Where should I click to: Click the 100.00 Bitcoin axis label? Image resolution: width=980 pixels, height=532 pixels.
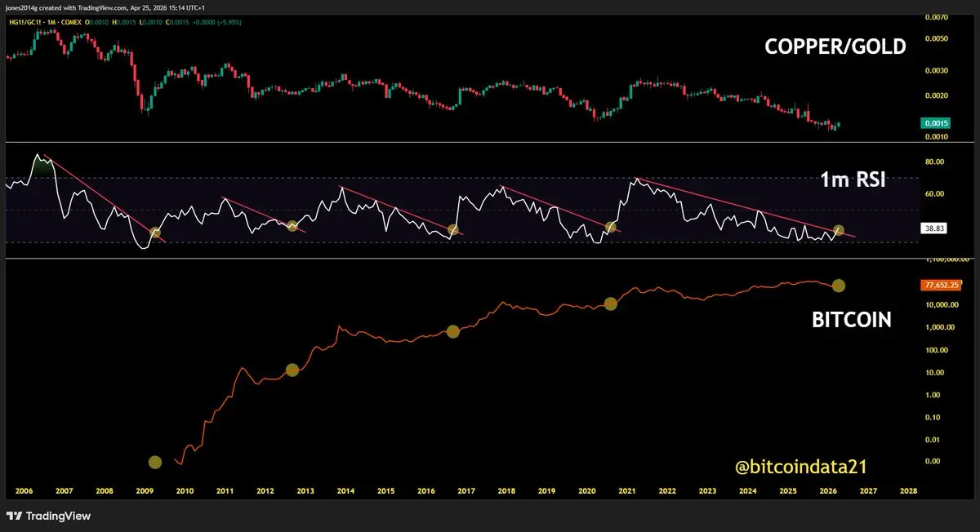(938, 350)
